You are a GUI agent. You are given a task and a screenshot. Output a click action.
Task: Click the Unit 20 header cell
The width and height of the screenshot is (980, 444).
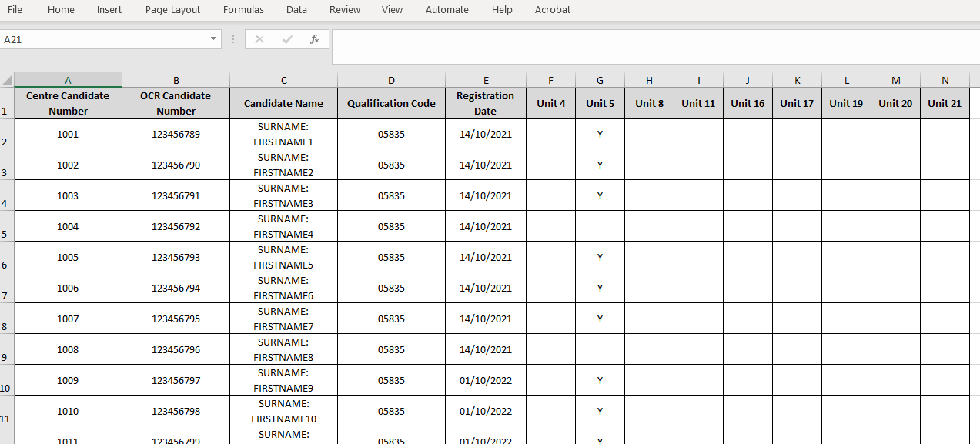pos(895,103)
